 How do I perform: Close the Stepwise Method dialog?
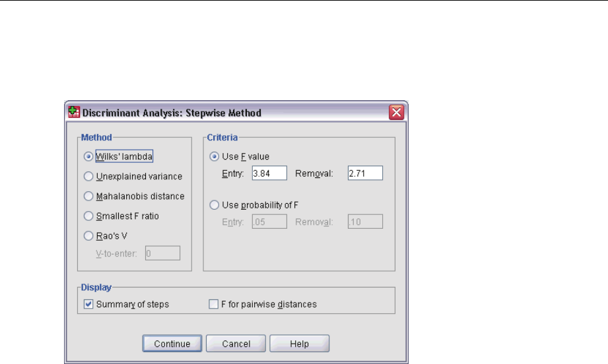[396, 112]
